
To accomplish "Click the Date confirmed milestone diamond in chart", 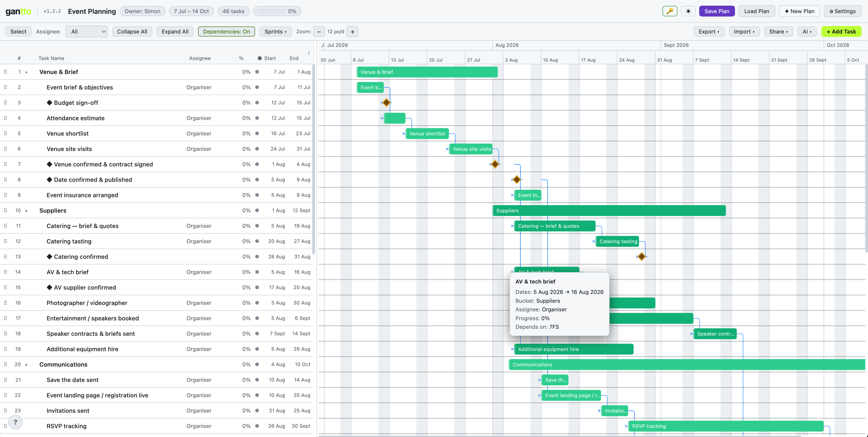I will pyautogui.click(x=517, y=180).
